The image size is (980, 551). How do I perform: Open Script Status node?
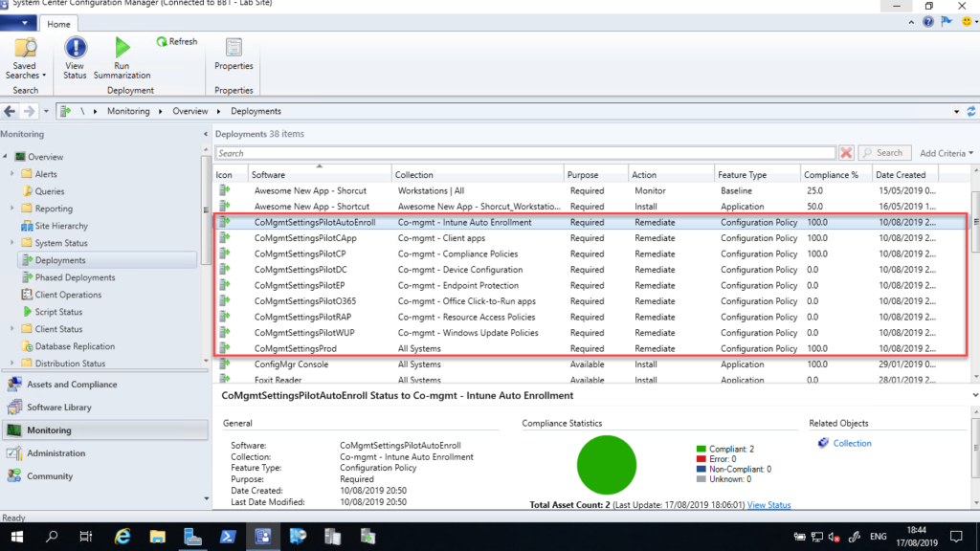[58, 312]
